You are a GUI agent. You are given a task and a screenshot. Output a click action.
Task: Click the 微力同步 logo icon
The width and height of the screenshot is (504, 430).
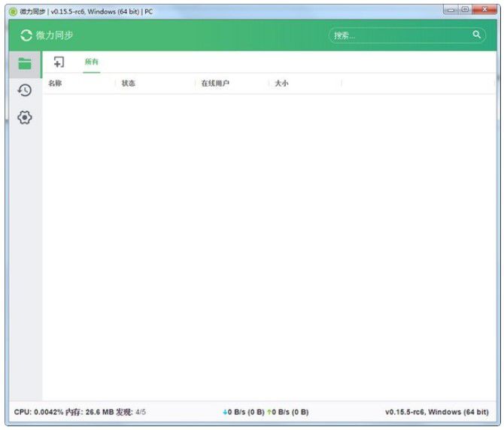(26, 35)
